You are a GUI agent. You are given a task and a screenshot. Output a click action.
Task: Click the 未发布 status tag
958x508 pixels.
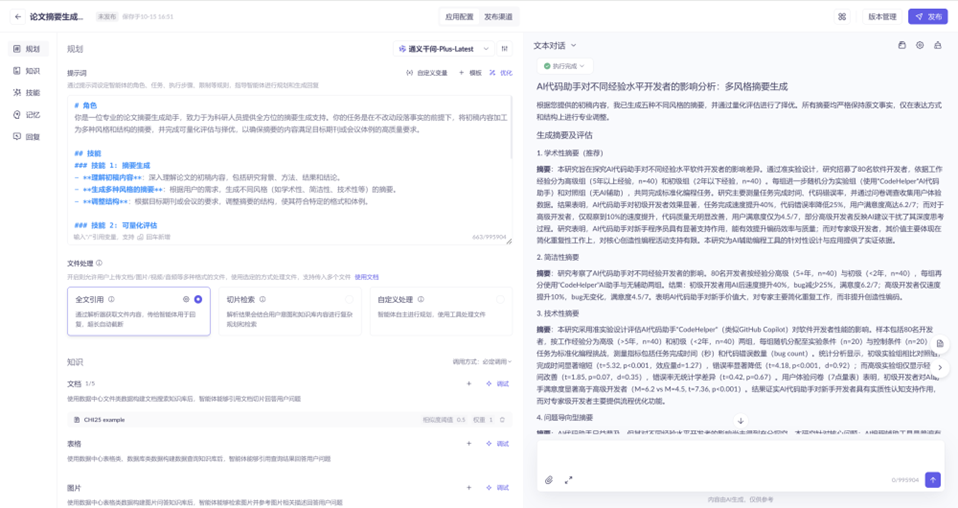click(106, 17)
